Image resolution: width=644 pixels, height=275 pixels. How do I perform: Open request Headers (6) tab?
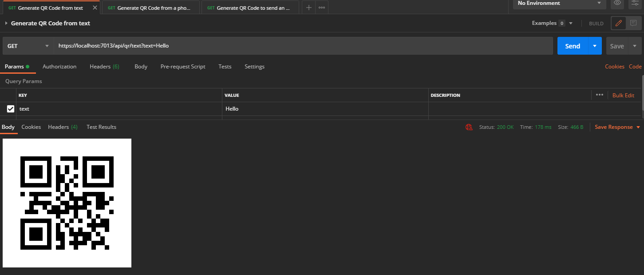pyautogui.click(x=104, y=67)
